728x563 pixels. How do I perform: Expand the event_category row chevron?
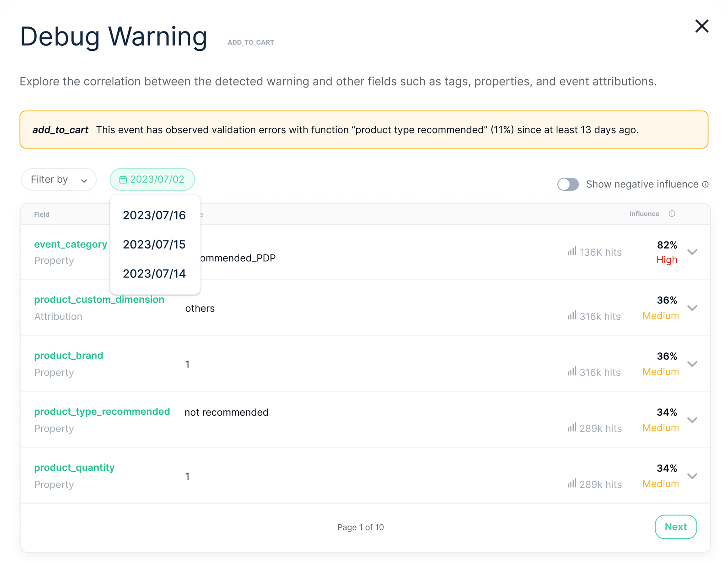tap(692, 252)
